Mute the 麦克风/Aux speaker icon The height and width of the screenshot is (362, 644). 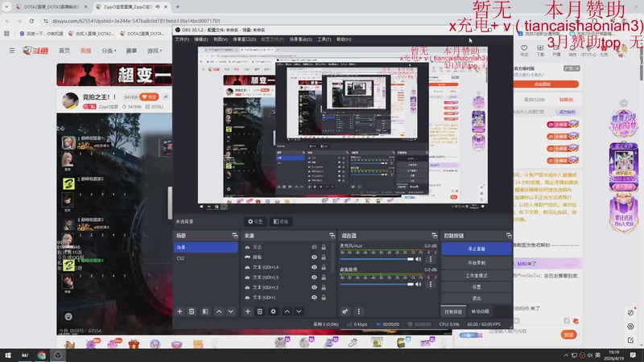(418, 259)
